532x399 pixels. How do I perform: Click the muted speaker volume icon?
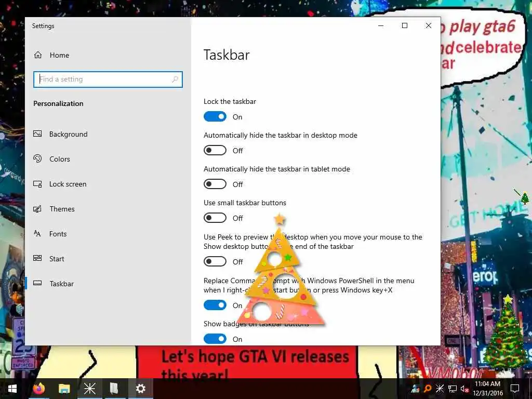pyautogui.click(x=464, y=389)
